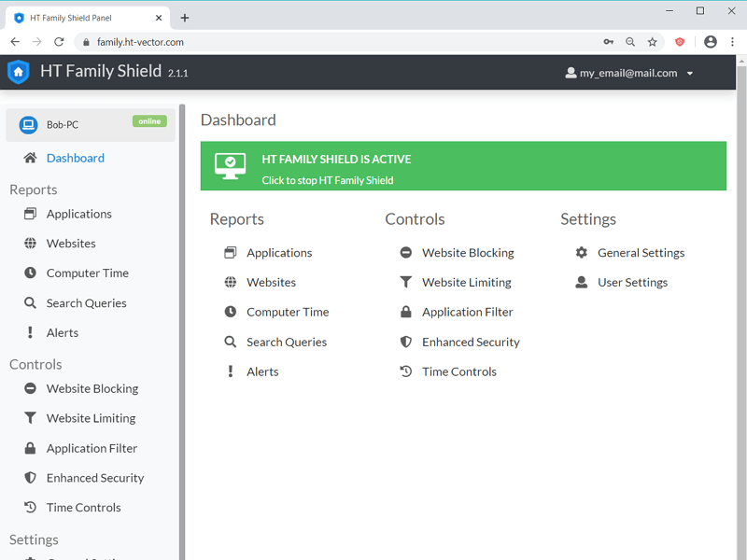Screen dimensions: 747x560
Task: Click the sidebar Applications window icon
Action: coord(30,214)
